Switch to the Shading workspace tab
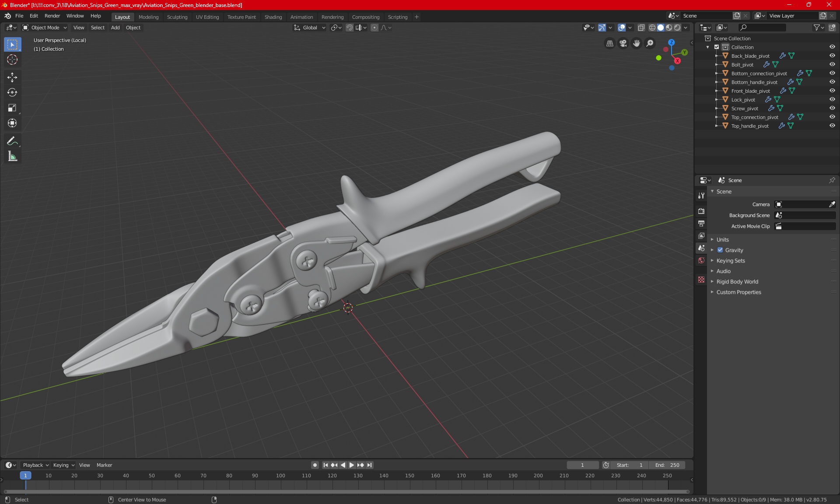840x504 pixels. [273, 17]
